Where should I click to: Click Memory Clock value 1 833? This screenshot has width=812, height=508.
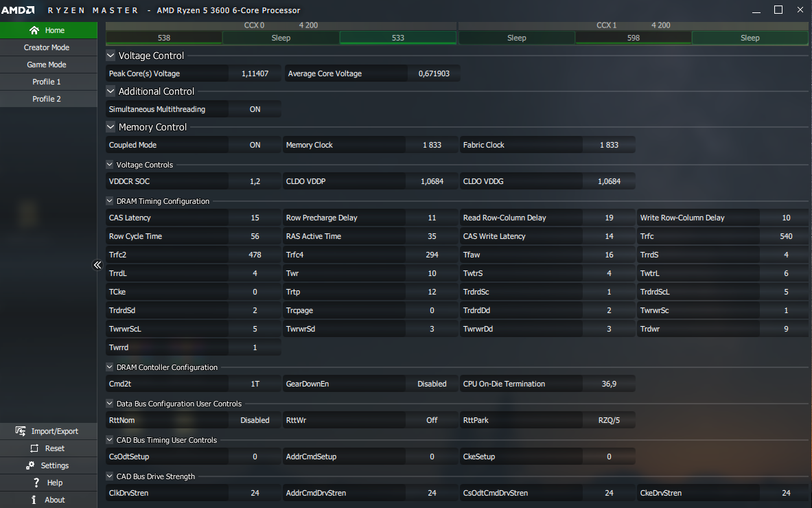pyautogui.click(x=432, y=145)
